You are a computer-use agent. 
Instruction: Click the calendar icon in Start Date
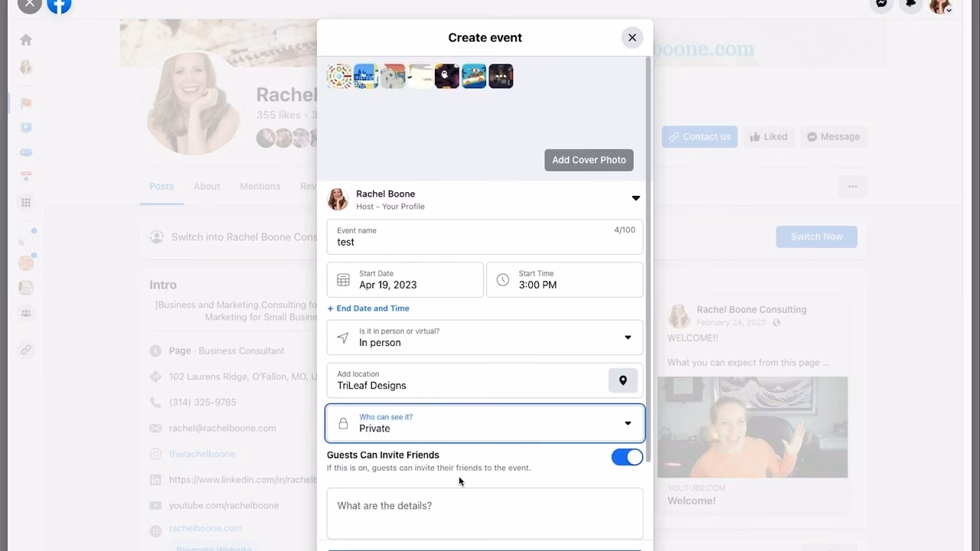(x=343, y=280)
